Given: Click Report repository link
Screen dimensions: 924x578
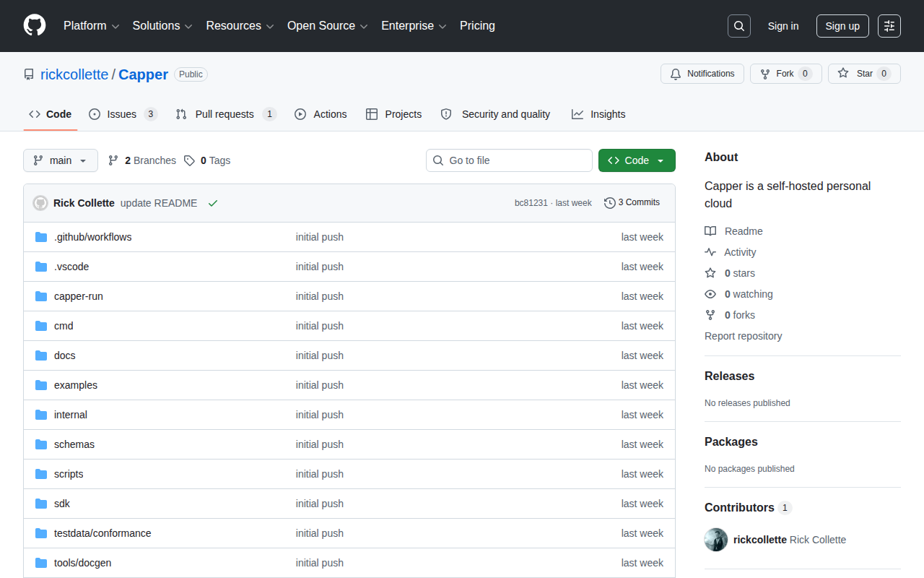Looking at the screenshot, I should tap(743, 336).
